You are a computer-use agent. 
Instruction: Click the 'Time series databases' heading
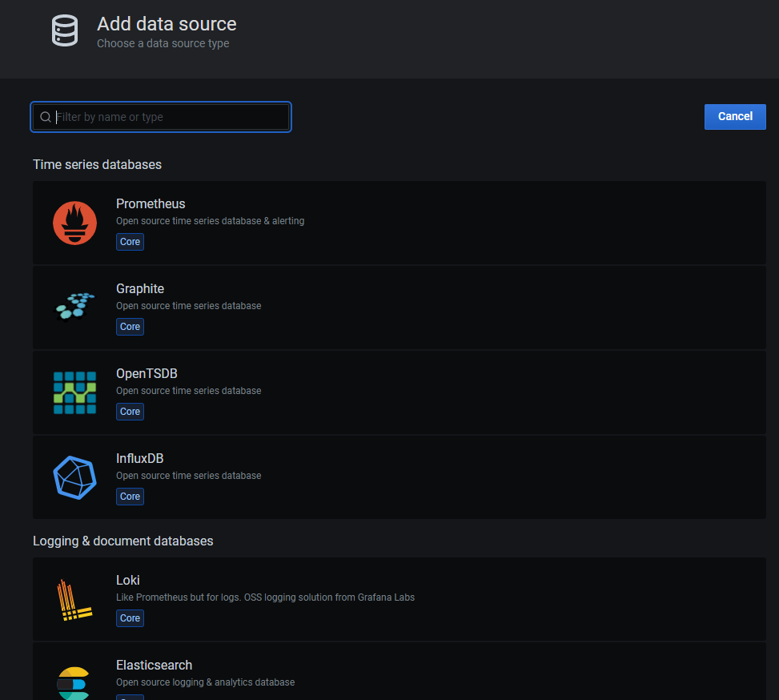(x=98, y=164)
